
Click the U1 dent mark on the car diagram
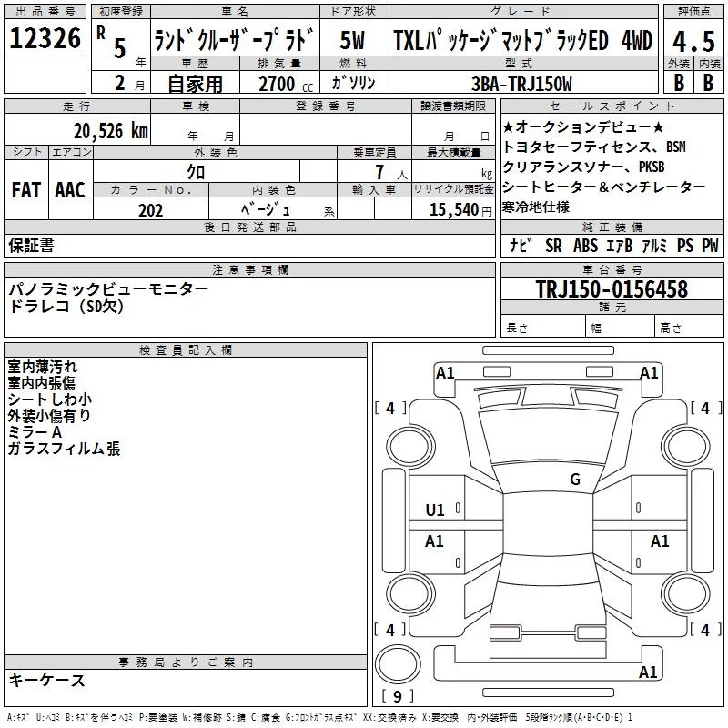pos(435,511)
